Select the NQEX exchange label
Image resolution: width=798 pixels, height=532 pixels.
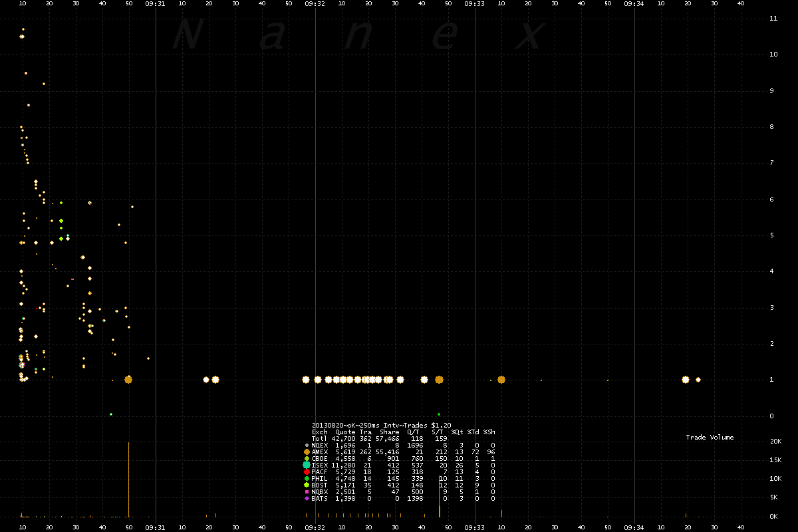(320, 445)
